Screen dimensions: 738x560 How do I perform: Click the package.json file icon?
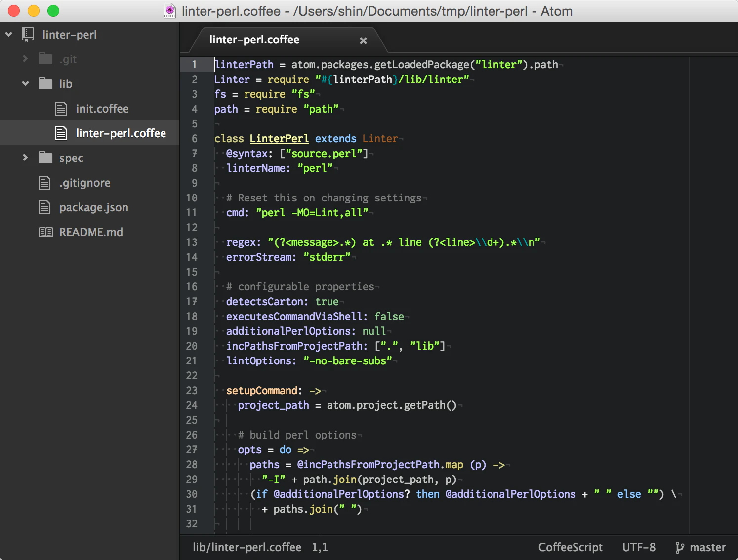tap(44, 207)
